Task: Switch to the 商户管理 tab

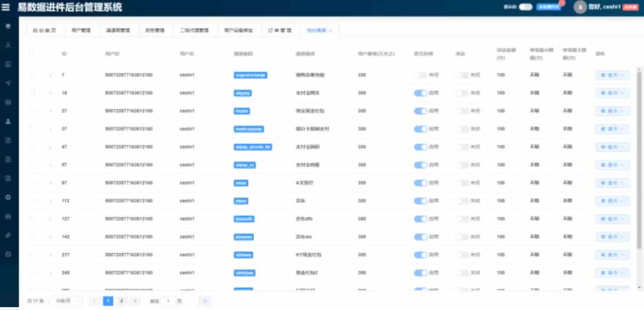Action: [81, 31]
